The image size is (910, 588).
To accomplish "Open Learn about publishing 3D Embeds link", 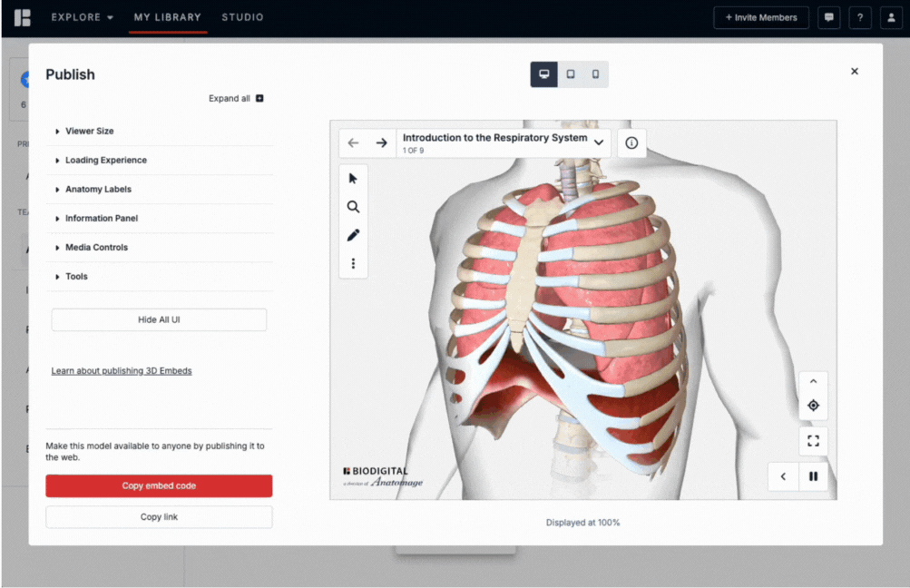I will (122, 371).
